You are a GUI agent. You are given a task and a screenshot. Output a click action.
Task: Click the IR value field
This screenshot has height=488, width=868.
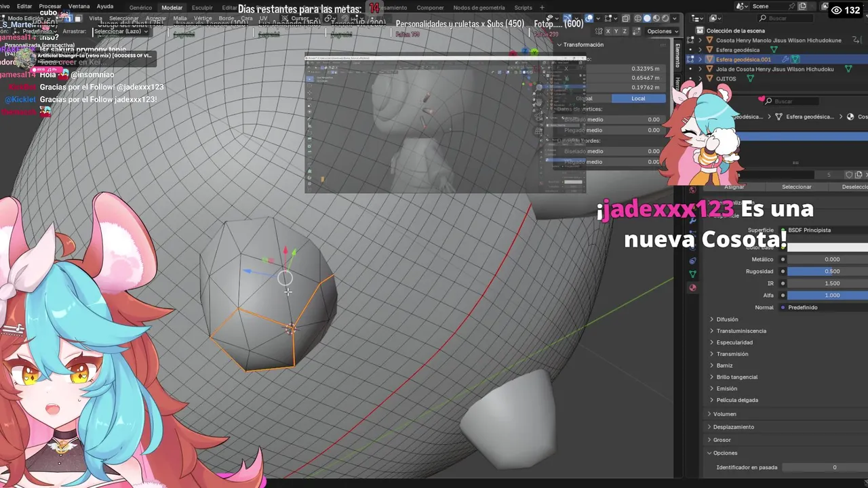pos(827,283)
